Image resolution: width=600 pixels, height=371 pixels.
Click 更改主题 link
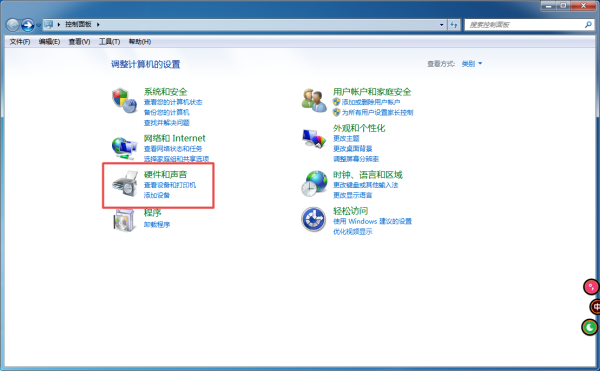point(346,138)
